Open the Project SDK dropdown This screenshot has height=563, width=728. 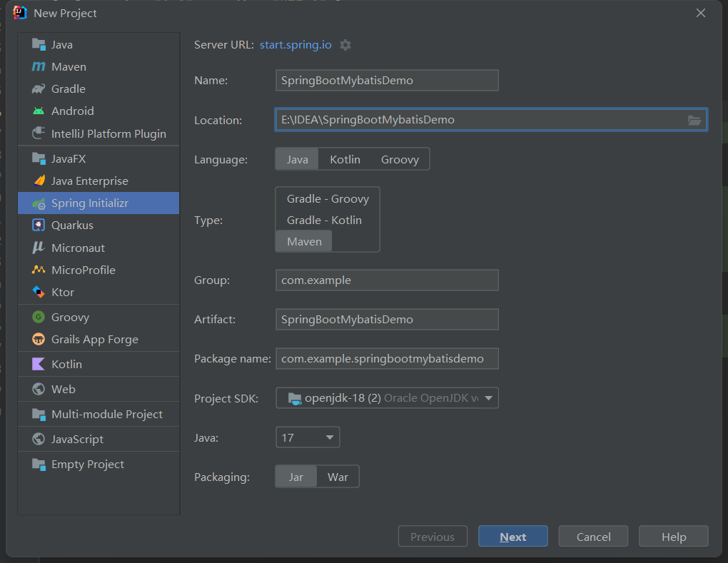click(x=387, y=398)
